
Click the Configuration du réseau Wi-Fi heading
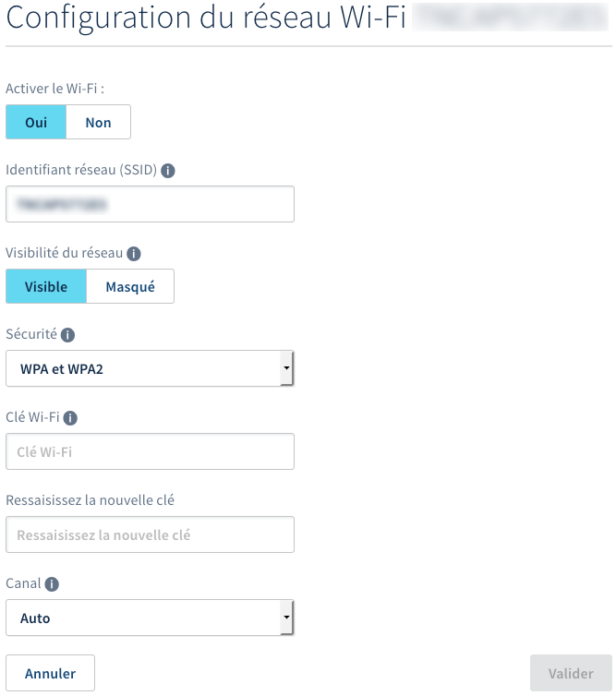click(205, 20)
